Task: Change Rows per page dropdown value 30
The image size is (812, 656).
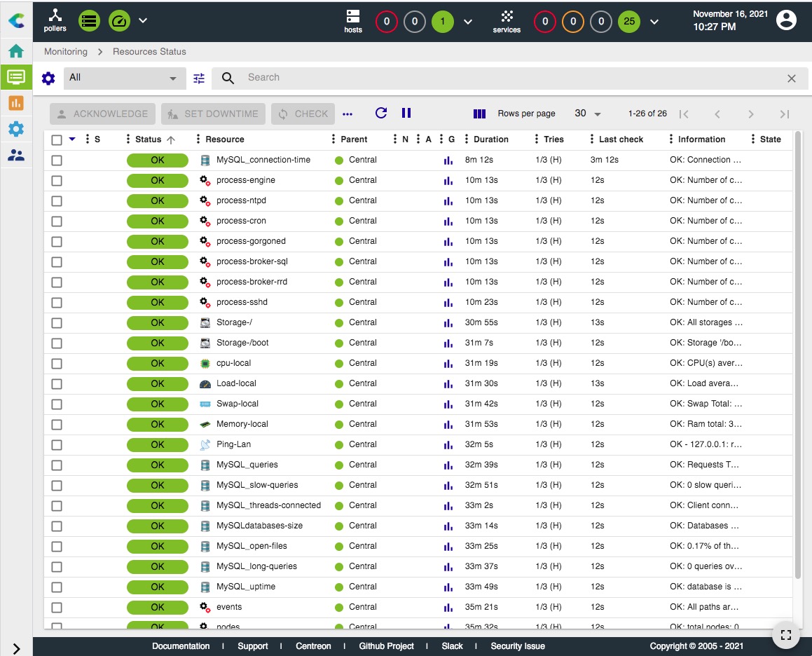Action: (x=587, y=114)
